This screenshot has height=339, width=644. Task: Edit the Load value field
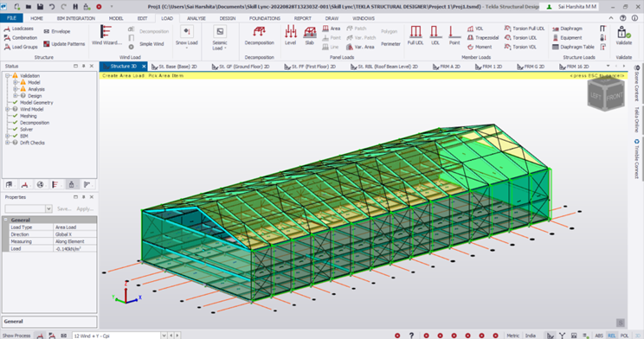coord(74,249)
